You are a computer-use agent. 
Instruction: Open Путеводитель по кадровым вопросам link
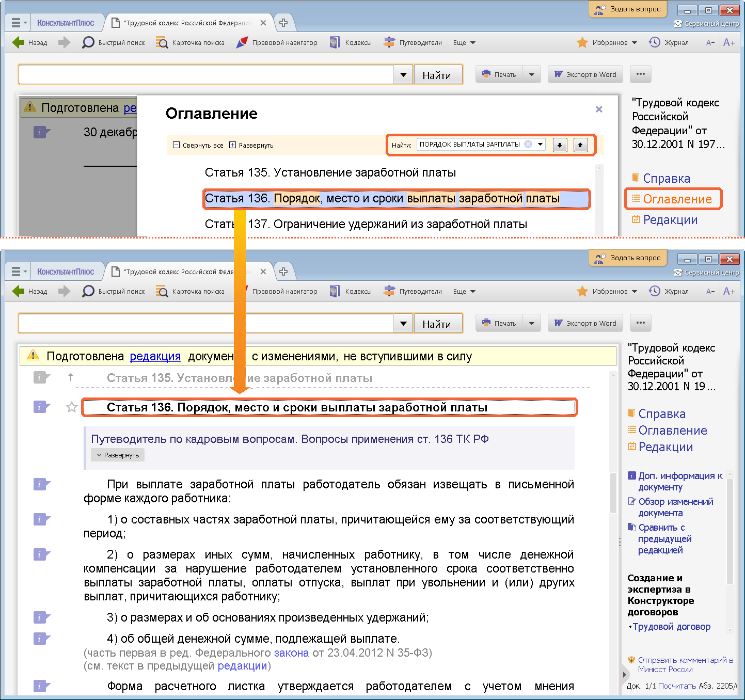tap(290, 439)
